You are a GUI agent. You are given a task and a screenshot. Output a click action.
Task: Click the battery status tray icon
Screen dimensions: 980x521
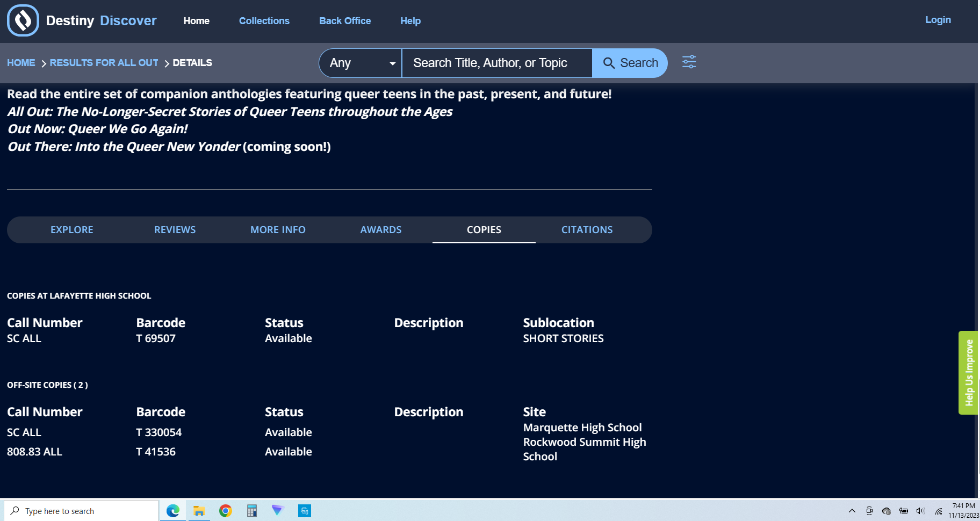(904, 511)
